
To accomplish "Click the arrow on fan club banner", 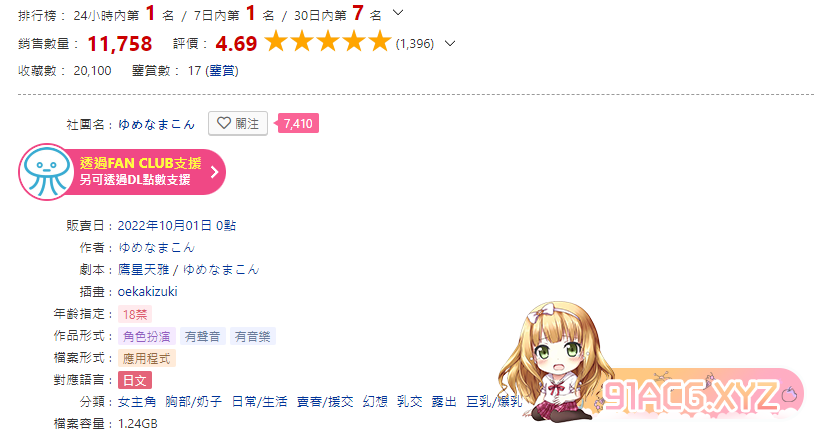I will [214, 172].
